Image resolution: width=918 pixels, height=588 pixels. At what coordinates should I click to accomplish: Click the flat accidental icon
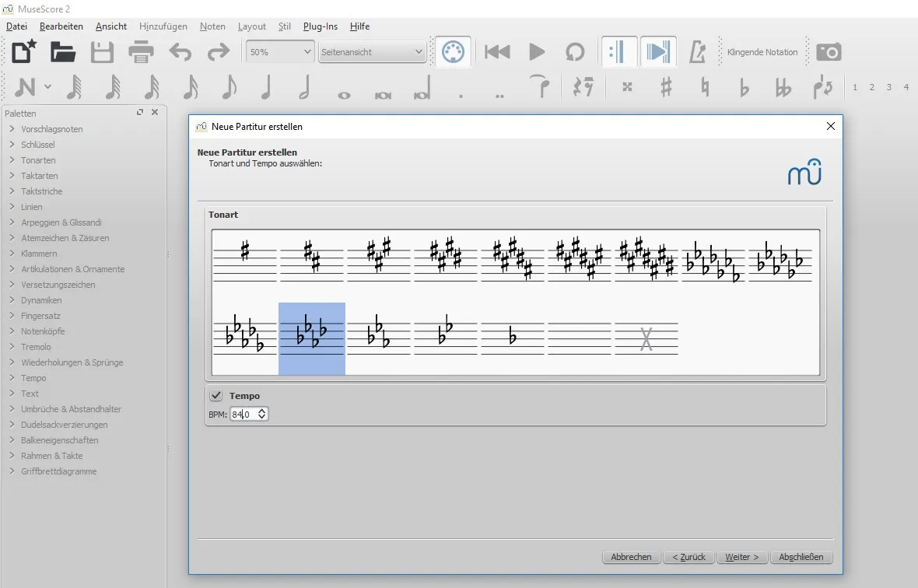[744, 86]
